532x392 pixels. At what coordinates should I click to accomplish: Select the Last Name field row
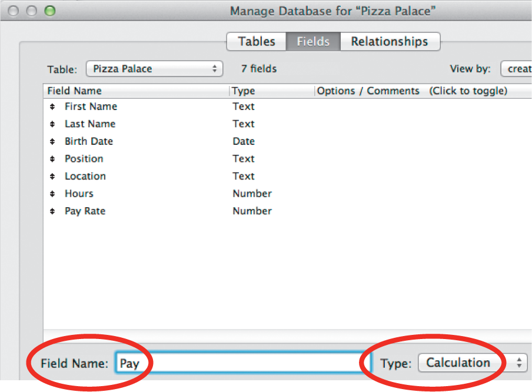[x=288, y=124]
